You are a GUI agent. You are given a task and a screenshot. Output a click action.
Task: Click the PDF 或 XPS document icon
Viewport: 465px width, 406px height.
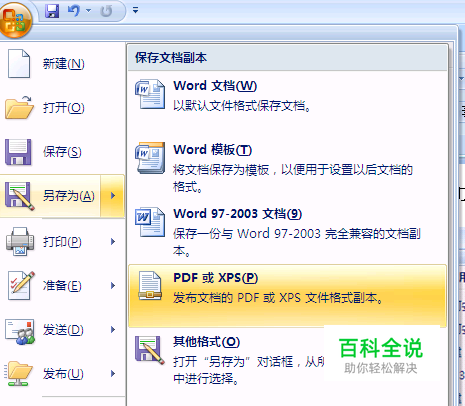150,286
